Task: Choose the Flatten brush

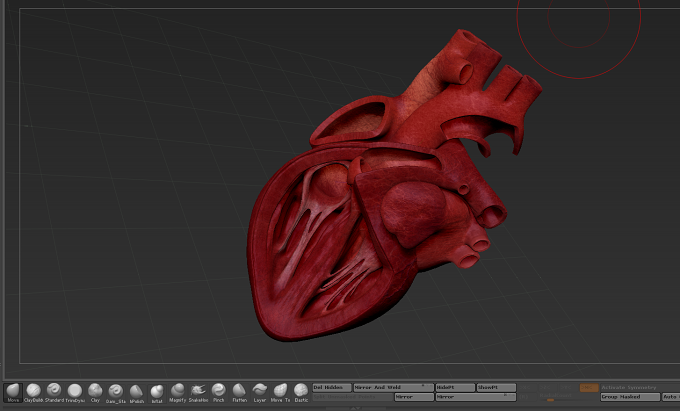Action: pyautogui.click(x=239, y=393)
